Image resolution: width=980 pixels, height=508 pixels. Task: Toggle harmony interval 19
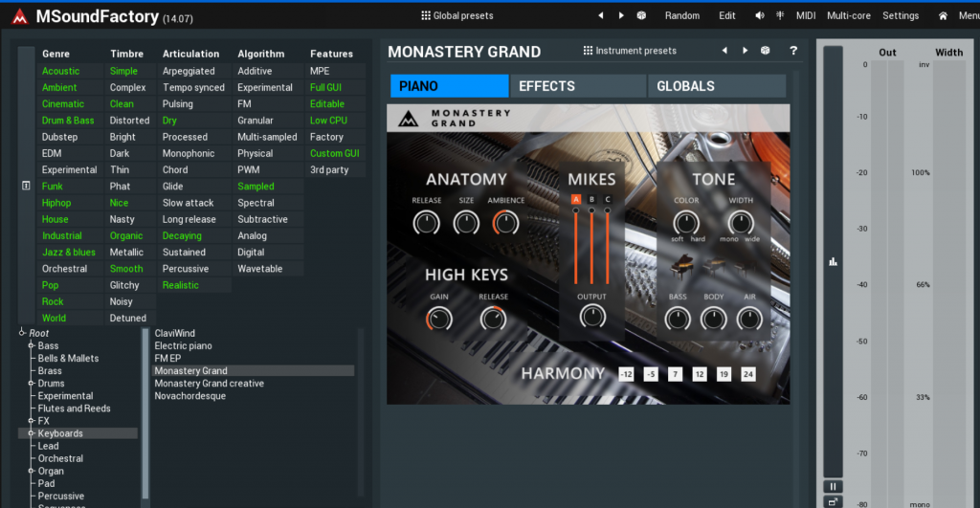tap(724, 374)
